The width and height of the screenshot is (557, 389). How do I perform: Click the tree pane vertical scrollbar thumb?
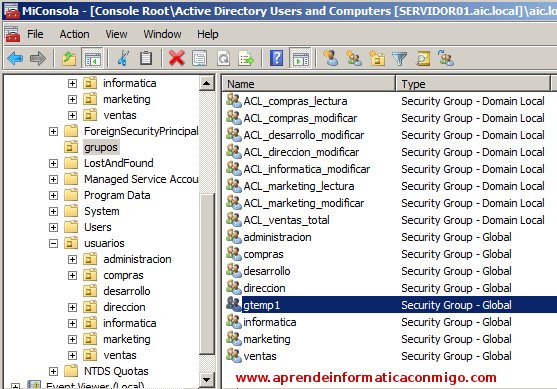pos(206,274)
